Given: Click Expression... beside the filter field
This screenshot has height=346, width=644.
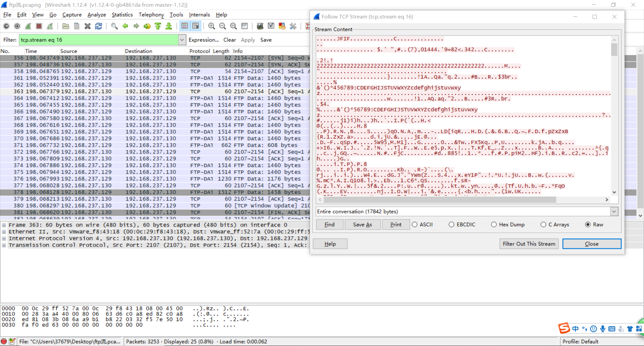Looking at the screenshot, I should [x=204, y=40].
